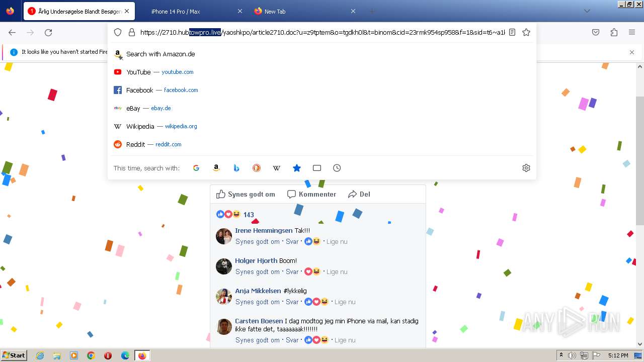This screenshot has width=644, height=362.
Task: Search history with the clock icon
Action: click(337, 168)
